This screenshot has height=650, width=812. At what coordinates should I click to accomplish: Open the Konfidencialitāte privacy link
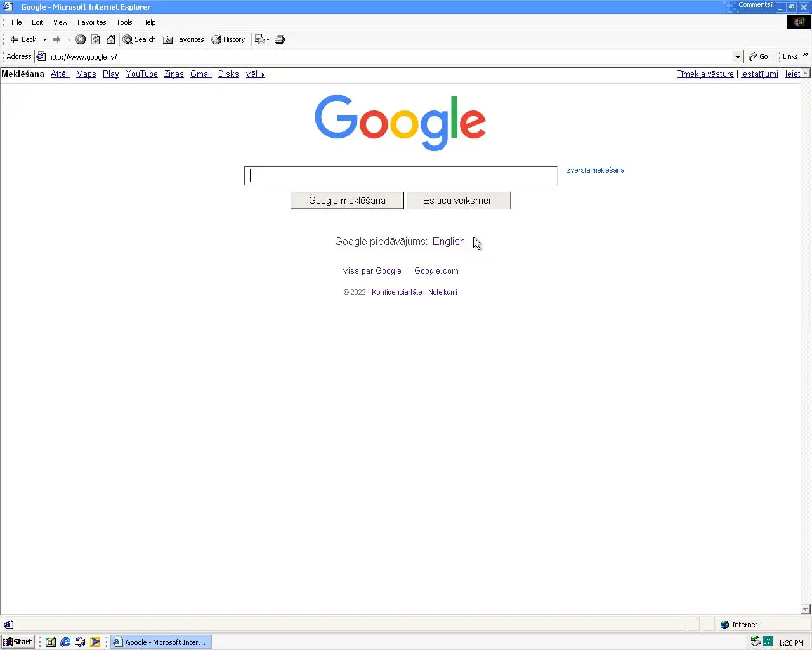tap(397, 292)
